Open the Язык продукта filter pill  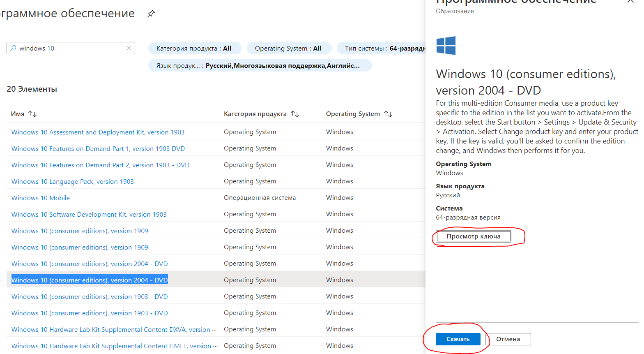pos(260,65)
